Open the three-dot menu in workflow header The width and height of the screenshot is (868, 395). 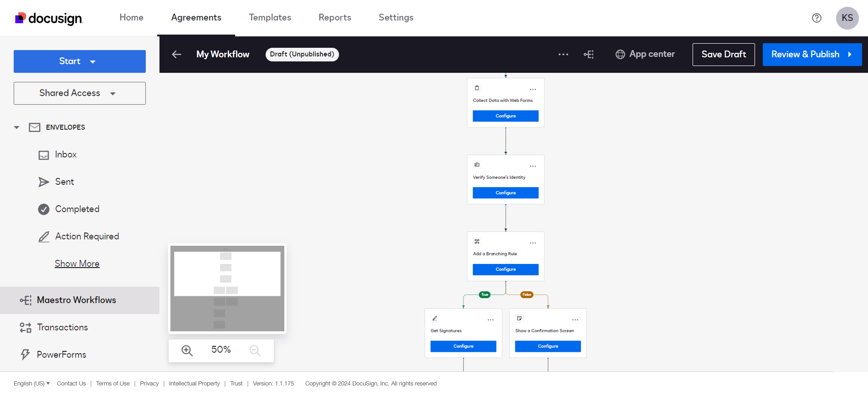click(x=563, y=55)
